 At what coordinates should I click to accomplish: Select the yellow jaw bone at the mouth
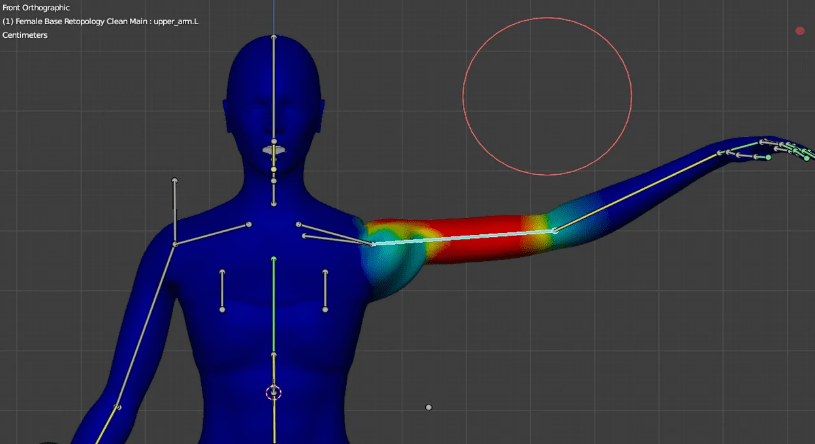(x=274, y=159)
